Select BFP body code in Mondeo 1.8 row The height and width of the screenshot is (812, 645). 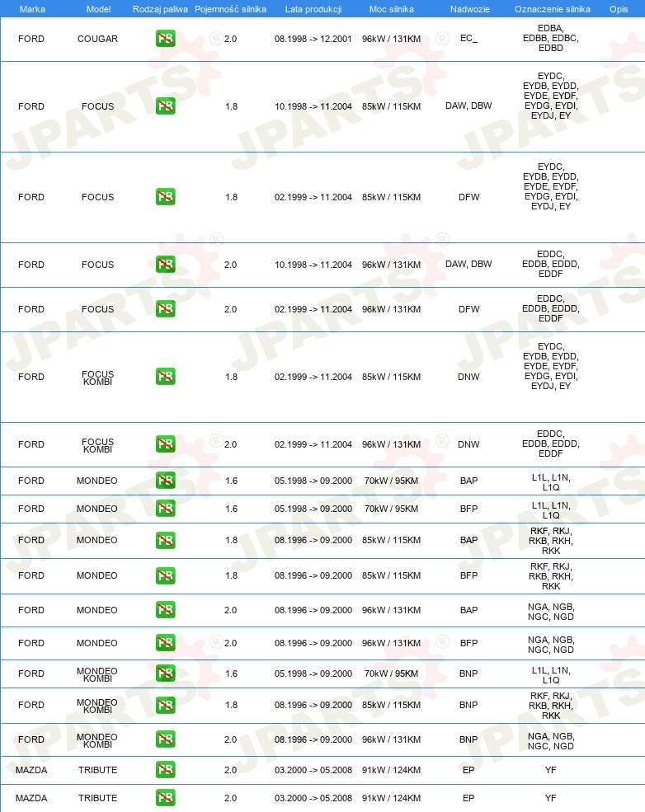[x=468, y=575]
